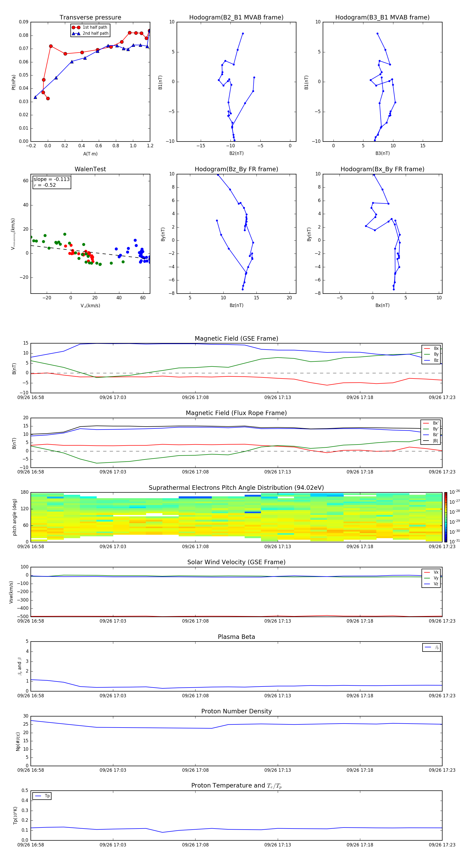
Task: Click the B2(nT) x-axis label
Action: pos(236,153)
